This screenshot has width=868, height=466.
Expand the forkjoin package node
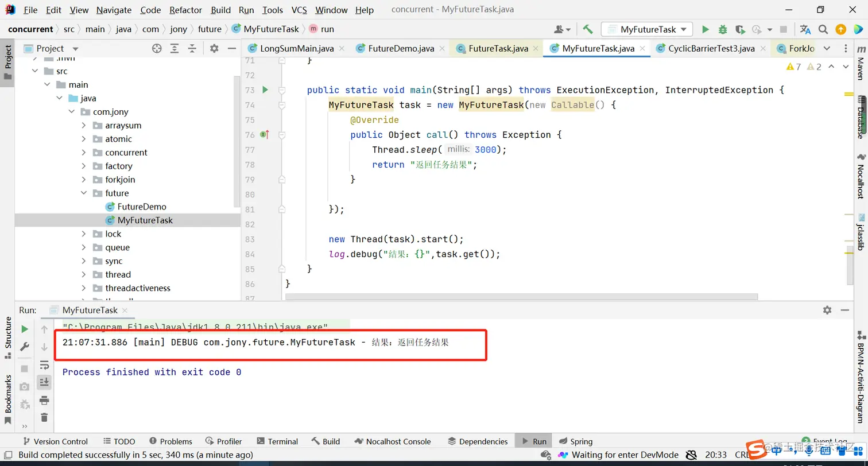click(84, 180)
